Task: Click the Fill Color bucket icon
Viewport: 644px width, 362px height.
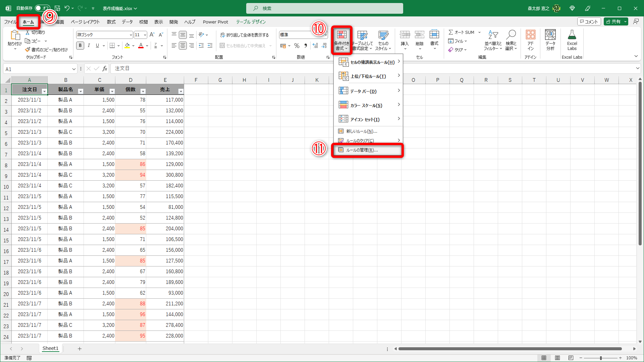Action: coord(127,46)
